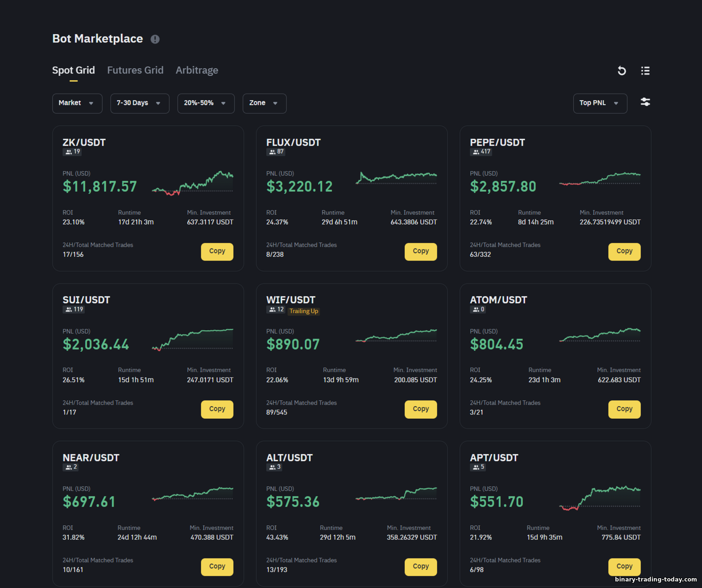Copy the NEAR/USDT bot

[x=217, y=567]
